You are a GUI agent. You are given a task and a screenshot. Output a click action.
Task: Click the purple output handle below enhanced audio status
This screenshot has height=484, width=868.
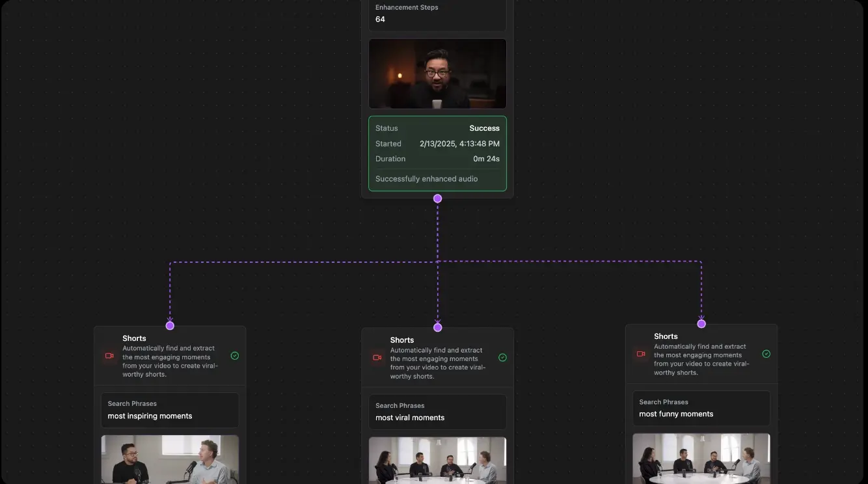click(437, 198)
